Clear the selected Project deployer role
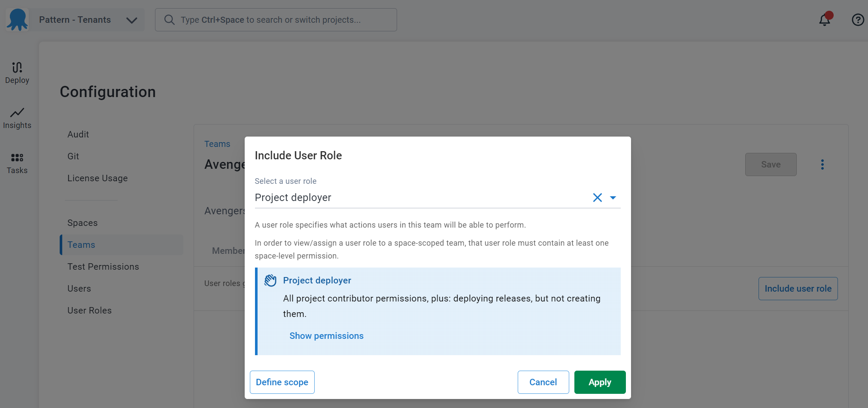 tap(597, 198)
